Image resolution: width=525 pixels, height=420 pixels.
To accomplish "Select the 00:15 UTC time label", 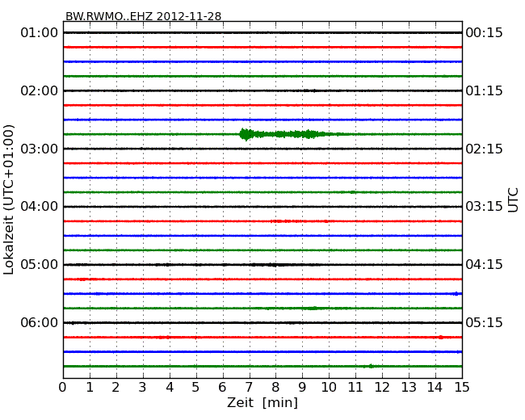I will [x=484, y=33].
